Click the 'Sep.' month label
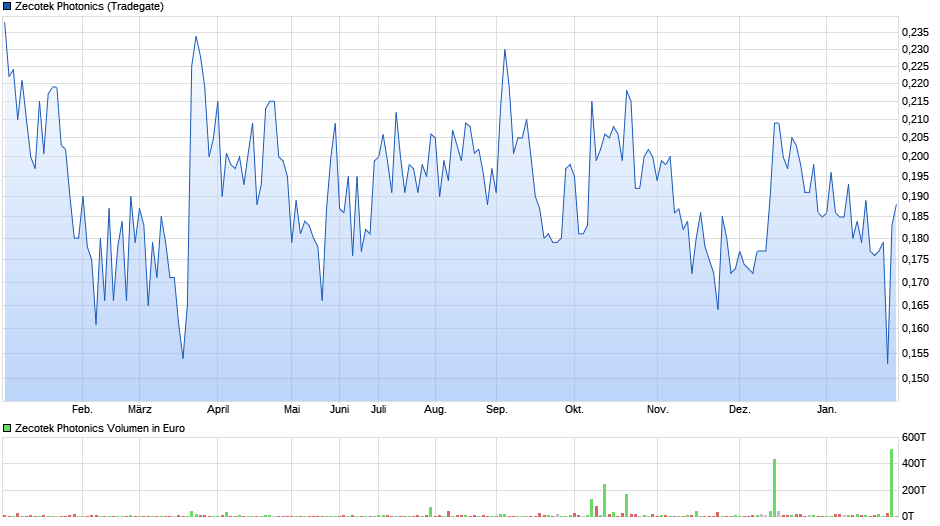Viewport: 940px width, 526px height. [496, 410]
